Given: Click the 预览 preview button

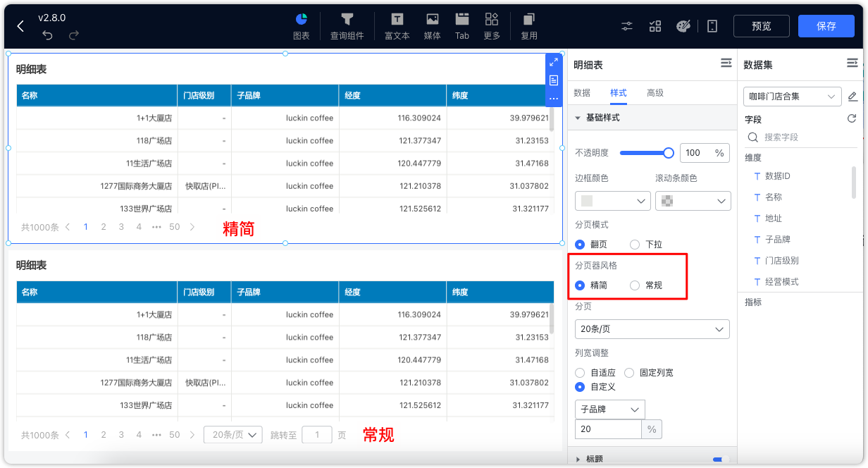Looking at the screenshot, I should coord(761,26).
